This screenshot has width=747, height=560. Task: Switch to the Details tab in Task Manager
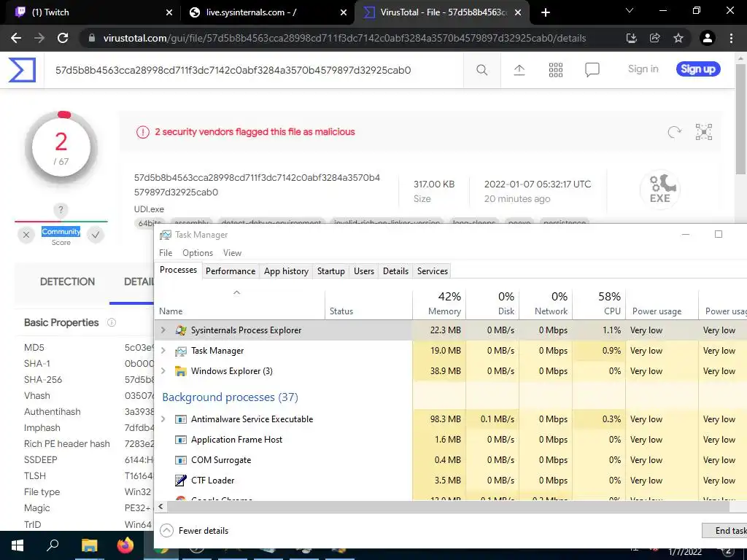pos(396,271)
